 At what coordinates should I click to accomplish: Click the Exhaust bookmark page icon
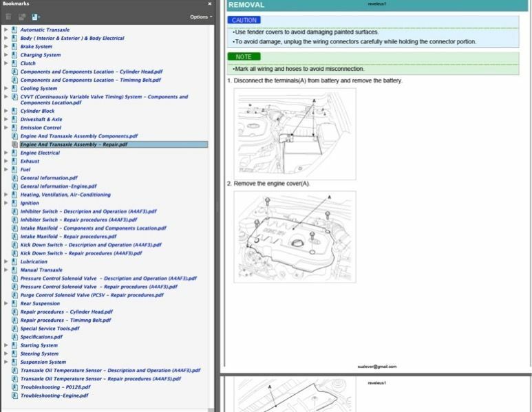coord(14,161)
